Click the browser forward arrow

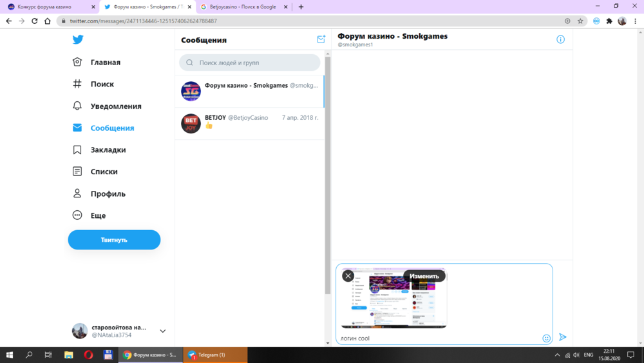pos(22,21)
